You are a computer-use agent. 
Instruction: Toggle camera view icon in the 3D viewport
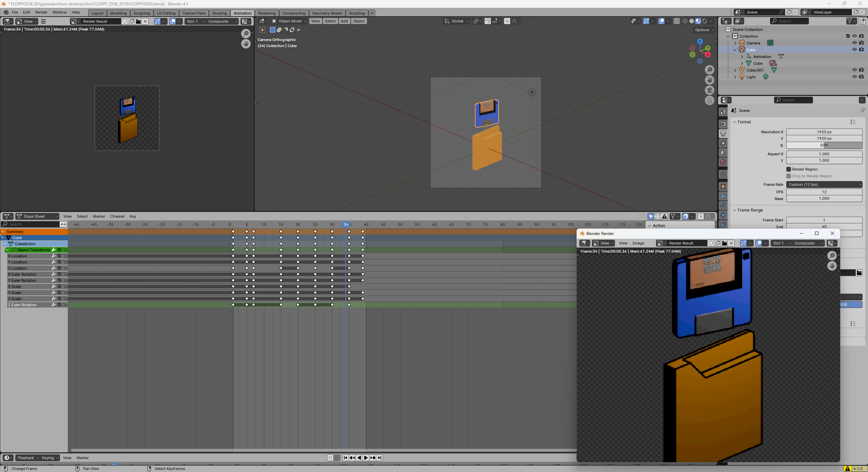(710, 90)
